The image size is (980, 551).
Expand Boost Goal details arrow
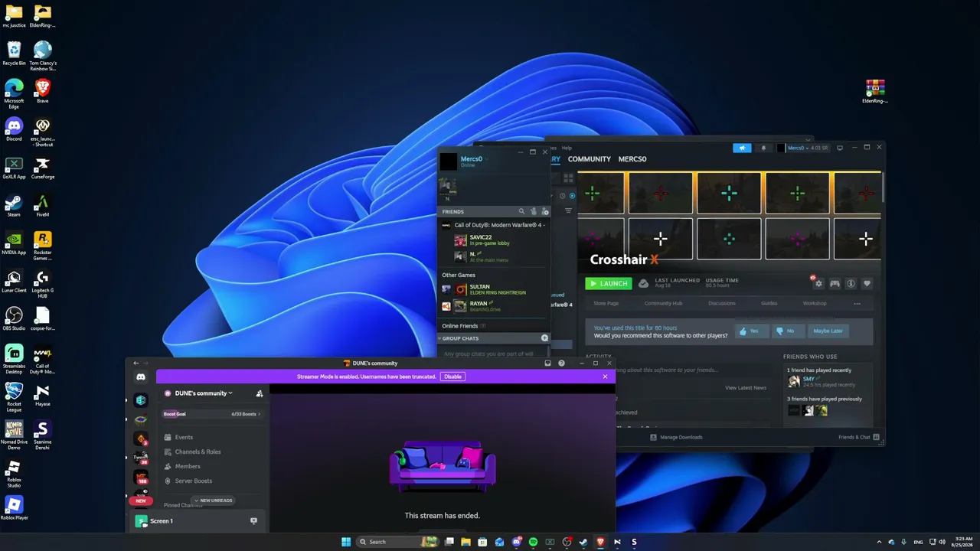pyautogui.click(x=259, y=414)
